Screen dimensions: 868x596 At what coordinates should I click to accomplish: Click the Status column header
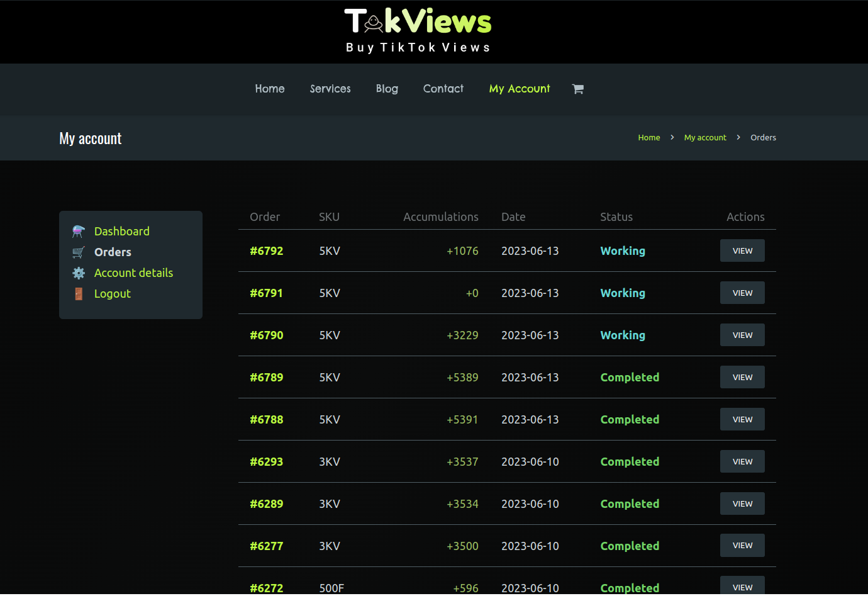616,217
